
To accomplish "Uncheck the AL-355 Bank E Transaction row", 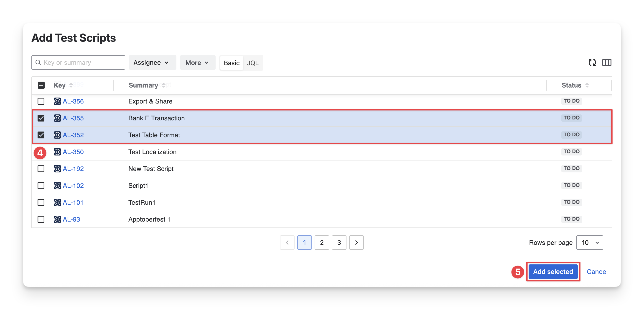I will (41, 118).
